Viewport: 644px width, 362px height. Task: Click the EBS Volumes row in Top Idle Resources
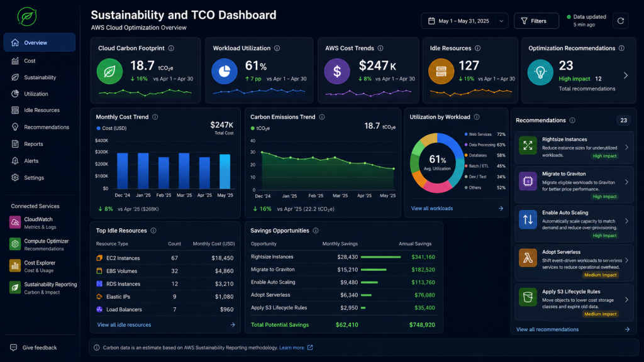[165, 271]
